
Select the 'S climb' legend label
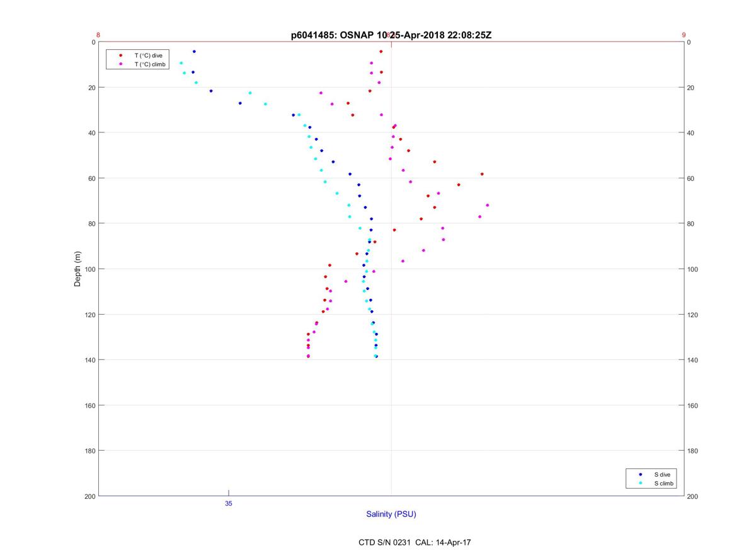(x=664, y=484)
